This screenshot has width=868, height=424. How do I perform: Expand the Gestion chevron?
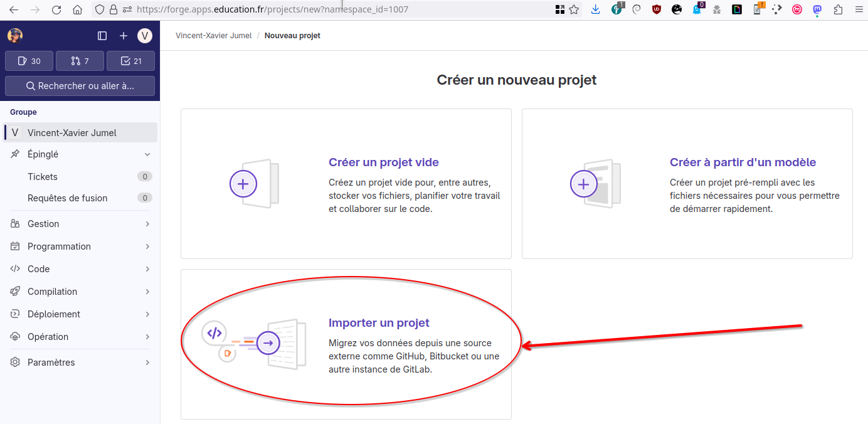pyautogui.click(x=147, y=224)
